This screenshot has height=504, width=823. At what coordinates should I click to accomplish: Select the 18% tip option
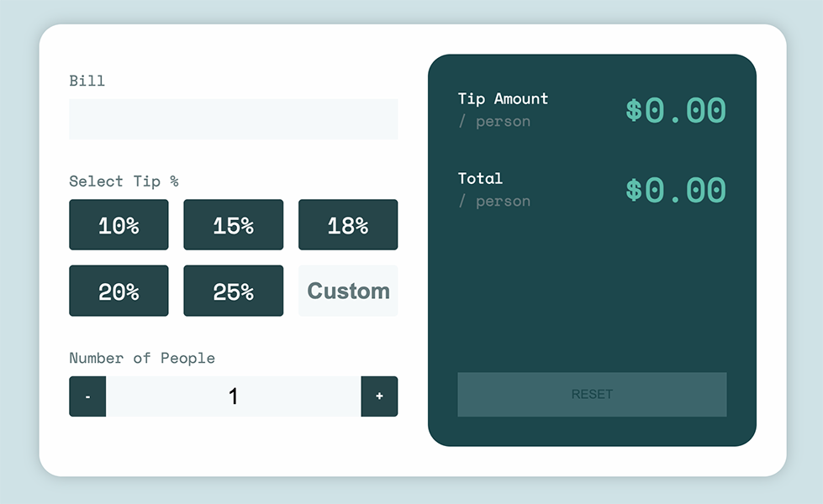coord(347,224)
